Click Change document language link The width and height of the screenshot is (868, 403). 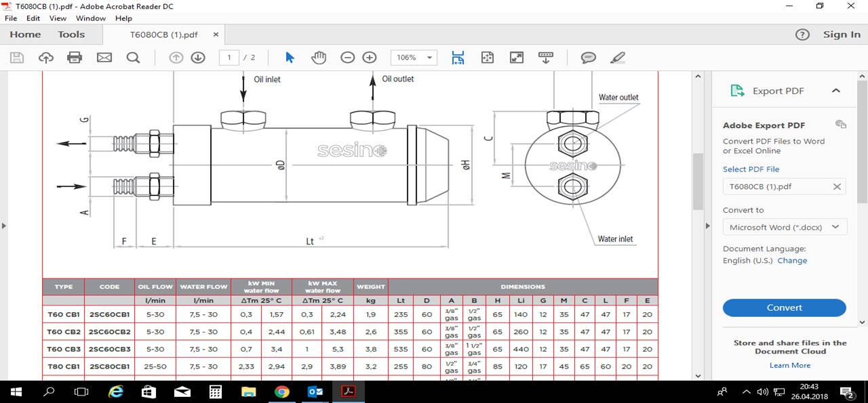(x=792, y=260)
